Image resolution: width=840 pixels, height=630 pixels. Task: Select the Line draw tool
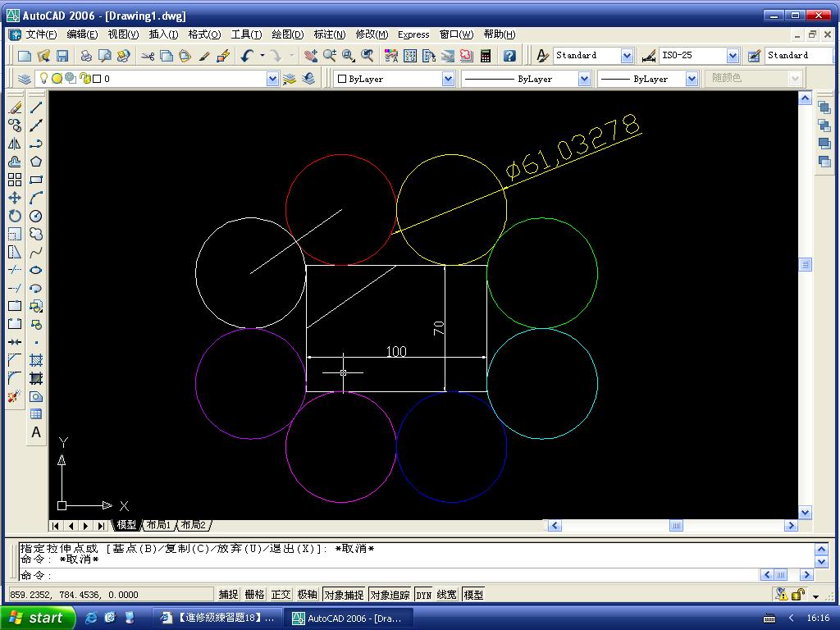[36, 107]
